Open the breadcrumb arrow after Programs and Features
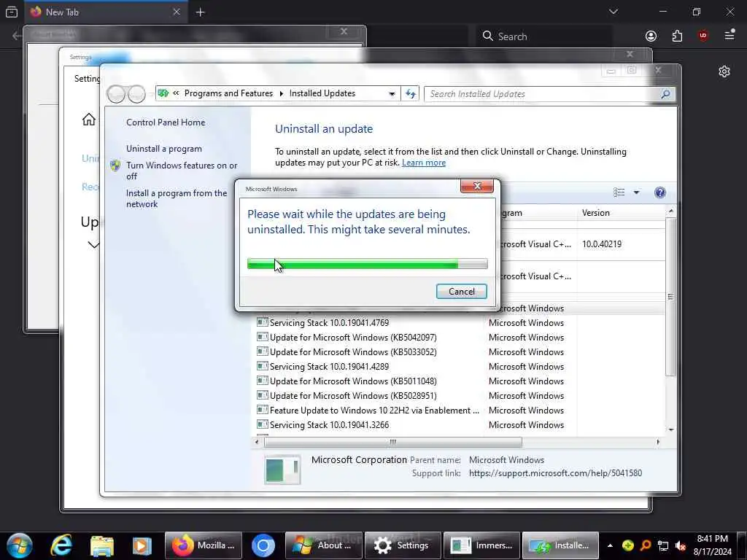Screen dimensions: 747x560 click(281, 94)
